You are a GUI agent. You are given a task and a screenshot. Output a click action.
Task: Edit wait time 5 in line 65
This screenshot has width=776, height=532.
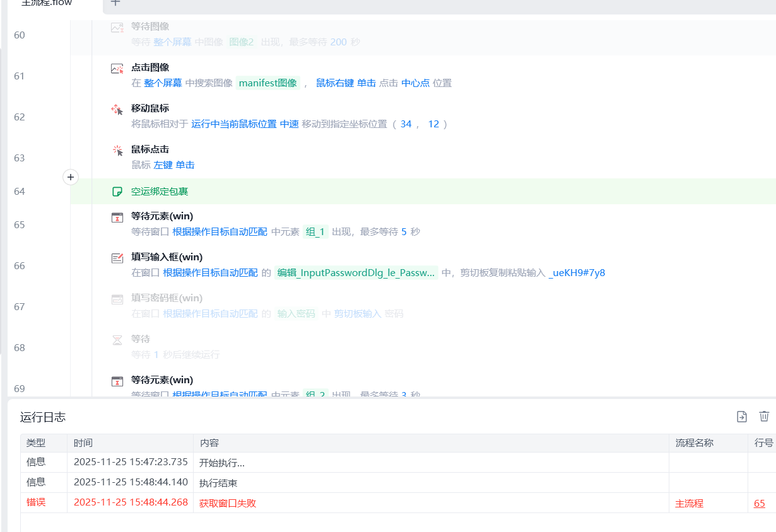[x=404, y=232]
